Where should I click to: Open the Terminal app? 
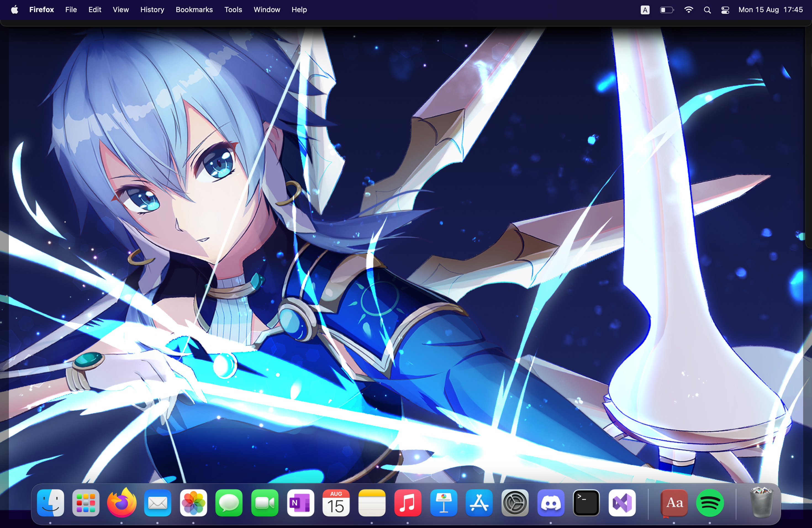[586, 503]
